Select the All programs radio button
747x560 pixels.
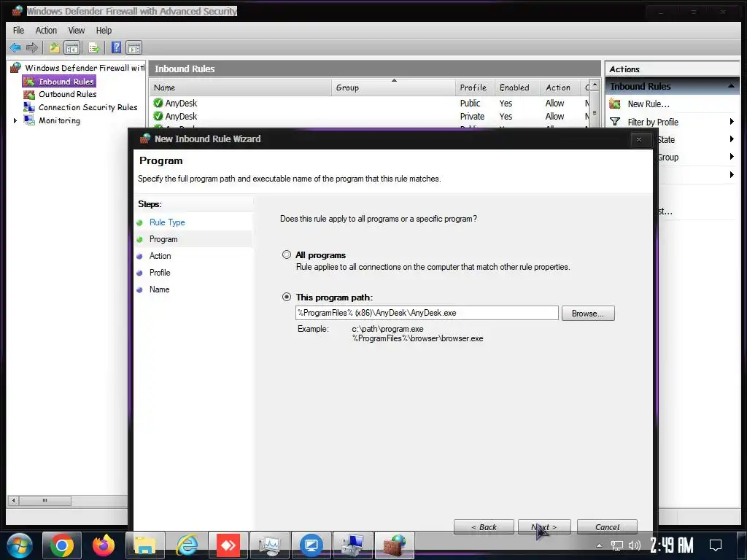286,254
